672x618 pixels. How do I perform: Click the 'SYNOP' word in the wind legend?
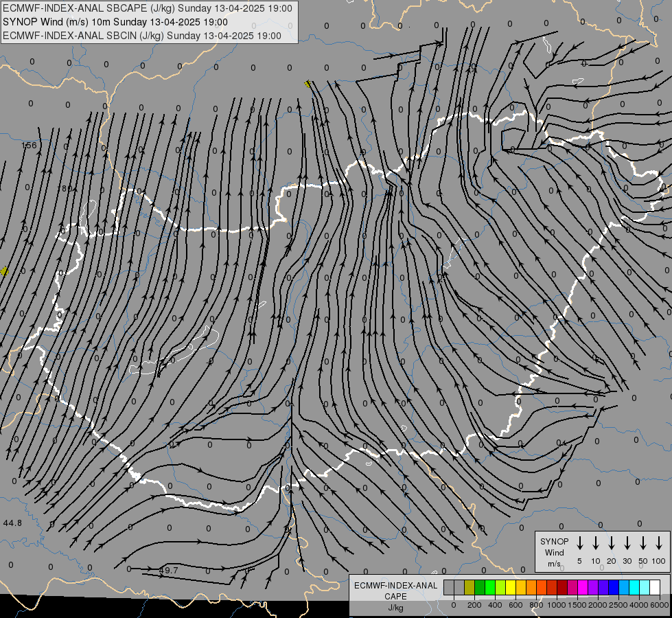[x=555, y=542]
